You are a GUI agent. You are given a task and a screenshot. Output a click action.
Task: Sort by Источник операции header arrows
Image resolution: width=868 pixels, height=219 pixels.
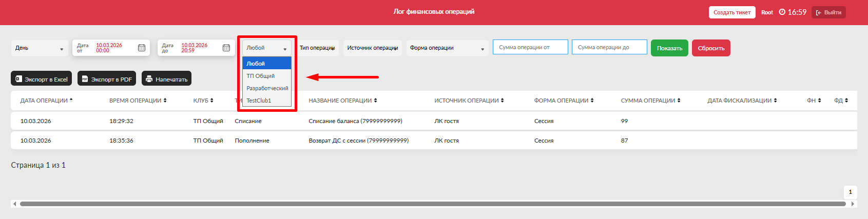pyautogui.click(x=502, y=101)
